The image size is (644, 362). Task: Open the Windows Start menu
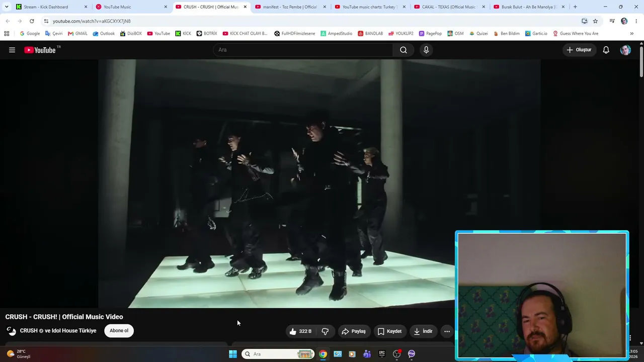click(x=233, y=354)
